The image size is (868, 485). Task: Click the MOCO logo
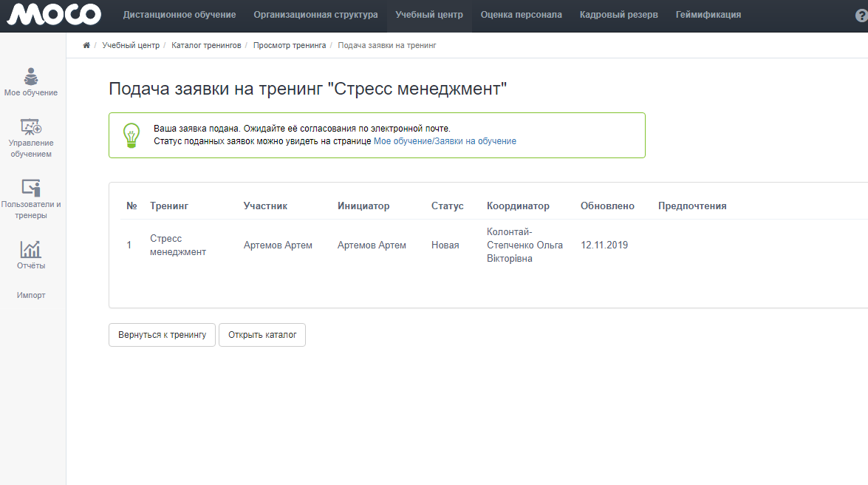pos(53,15)
